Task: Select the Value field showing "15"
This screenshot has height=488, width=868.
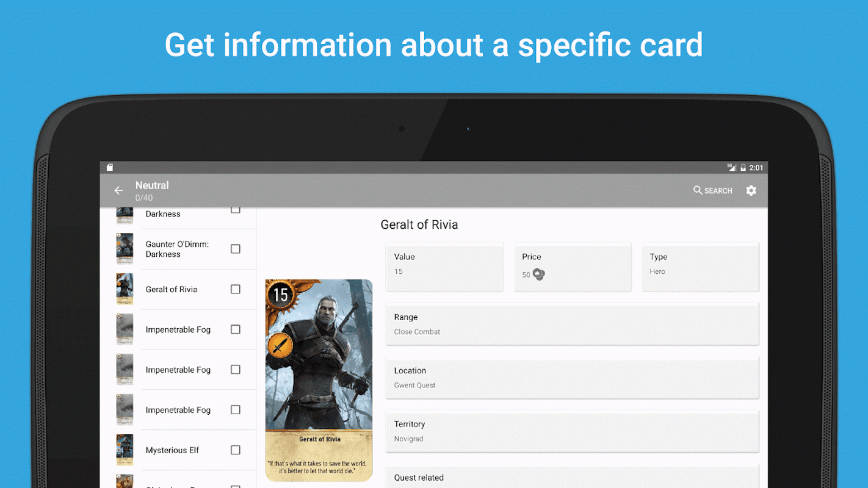Action: pyautogui.click(x=444, y=267)
